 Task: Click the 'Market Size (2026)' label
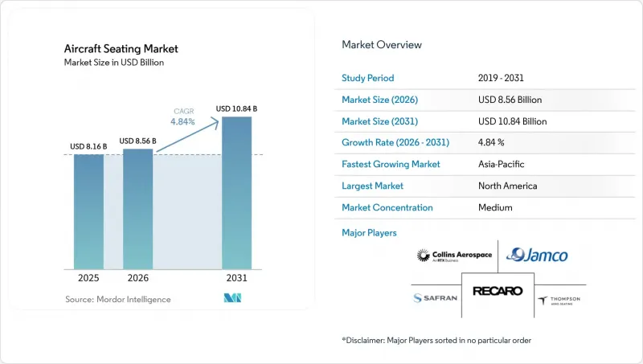click(x=379, y=100)
